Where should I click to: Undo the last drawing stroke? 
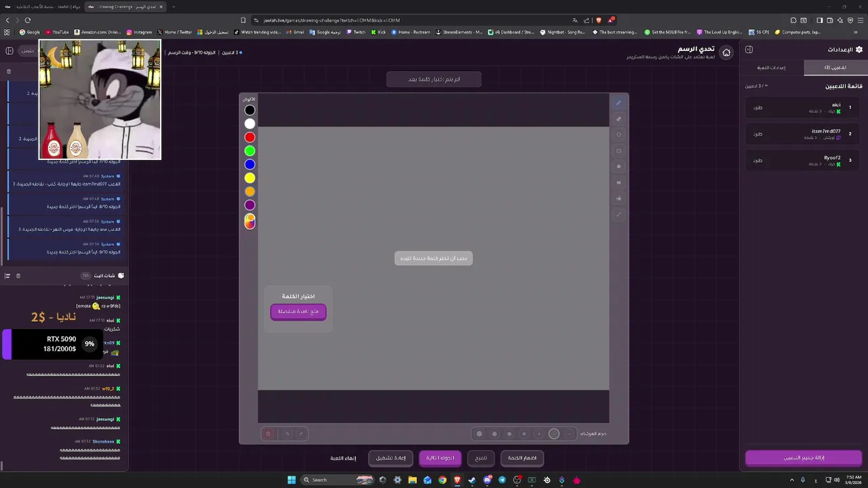pyautogui.click(x=287, y=434)
